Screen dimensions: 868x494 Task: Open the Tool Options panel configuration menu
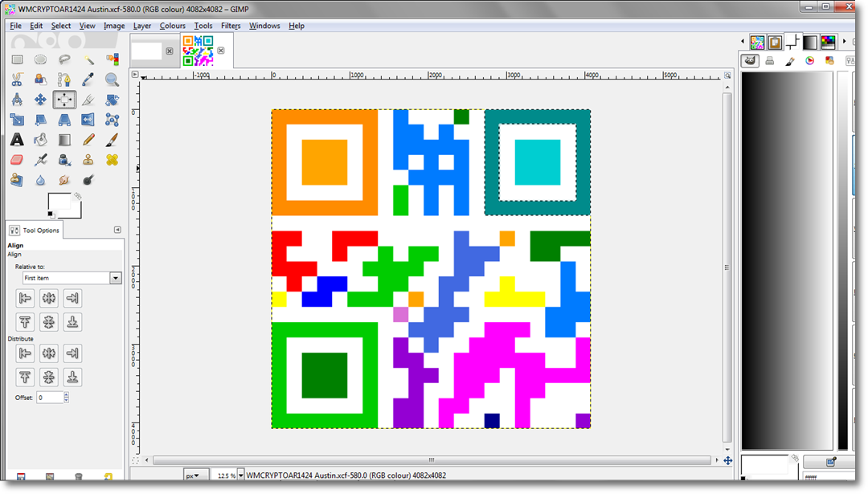pos(117,230)
